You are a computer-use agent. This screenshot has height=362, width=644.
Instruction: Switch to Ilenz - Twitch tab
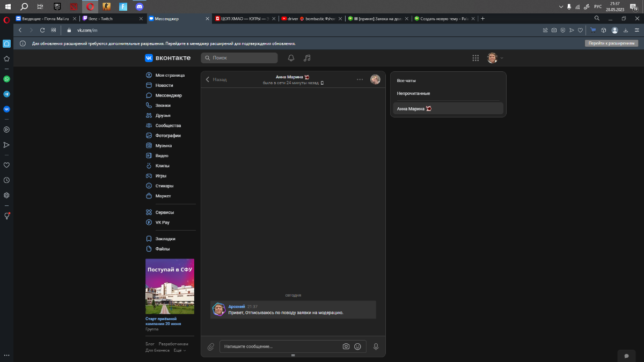tap(113, 18)
